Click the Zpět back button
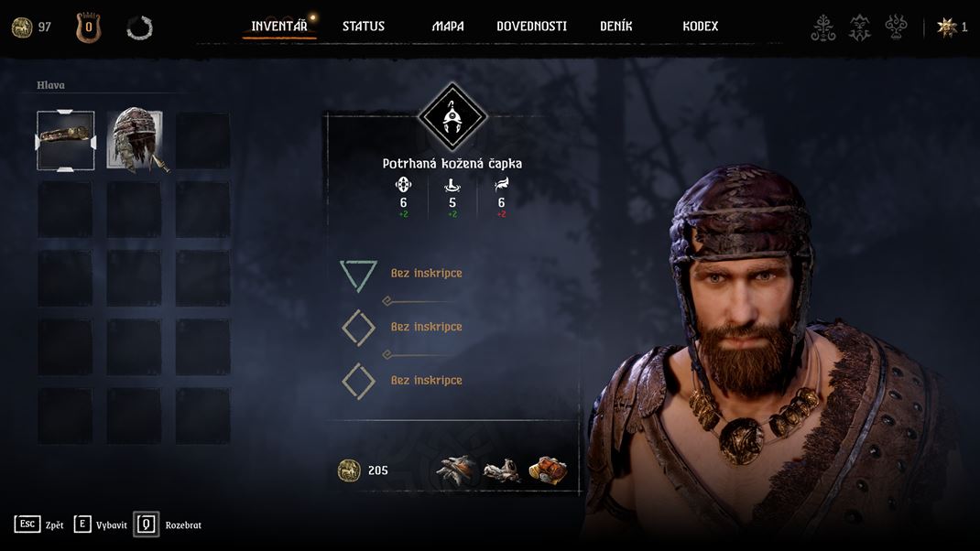The image size is (980, 551). pyautogui.click(x=39, y=524)
